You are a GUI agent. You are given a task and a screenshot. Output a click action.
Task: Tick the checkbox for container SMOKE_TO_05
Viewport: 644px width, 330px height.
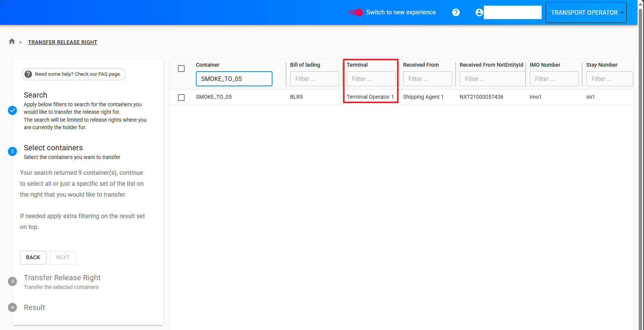tap(181, 98)
